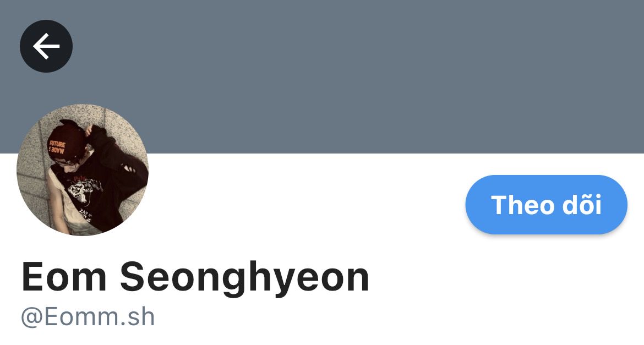Viewport: 644px width, 345px height.
Task: Enlarge the round avatar photo
Action: click(83, 169)
